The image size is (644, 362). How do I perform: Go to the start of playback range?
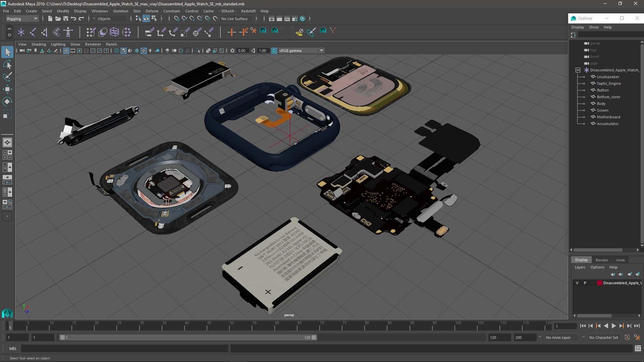coord(583,326)
